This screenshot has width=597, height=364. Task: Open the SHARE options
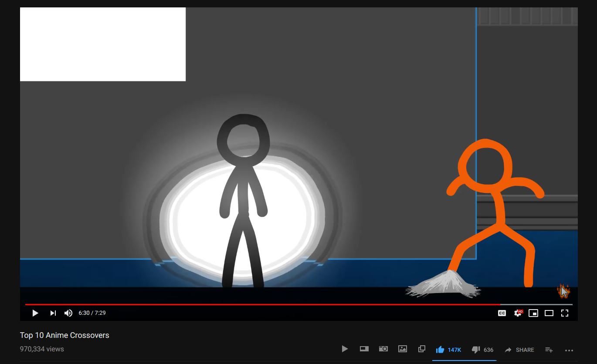519,350
